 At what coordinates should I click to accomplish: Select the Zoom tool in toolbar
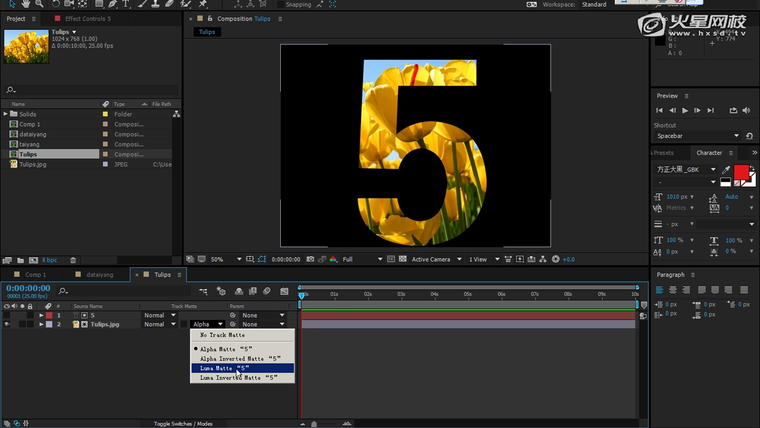pyautogui.click(x=38, y=4)
